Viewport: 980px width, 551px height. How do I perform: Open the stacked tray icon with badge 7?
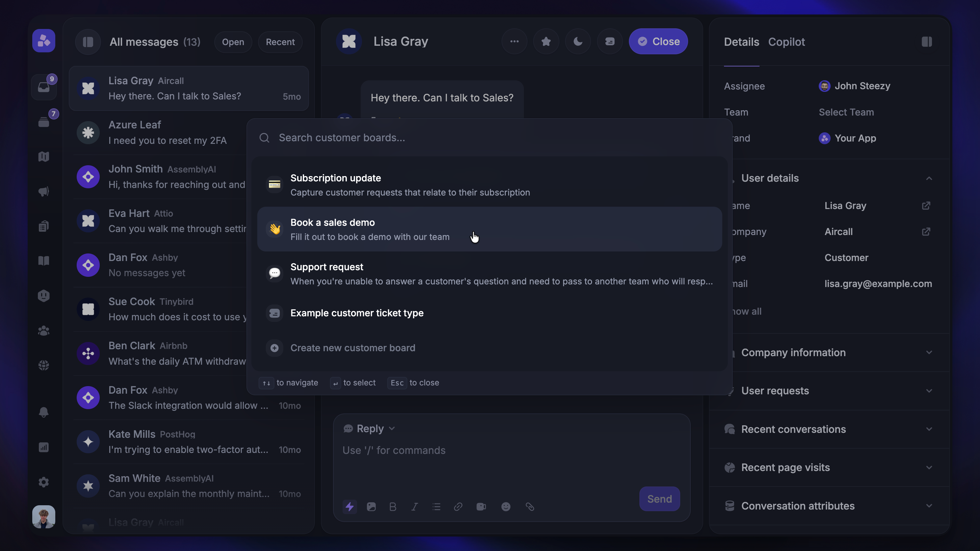point(44,122)
